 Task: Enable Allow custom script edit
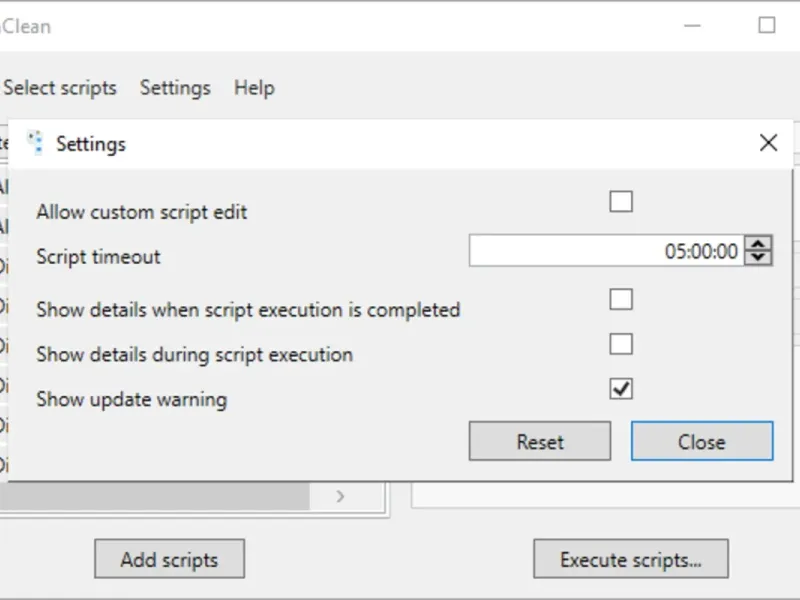(621, 202)
